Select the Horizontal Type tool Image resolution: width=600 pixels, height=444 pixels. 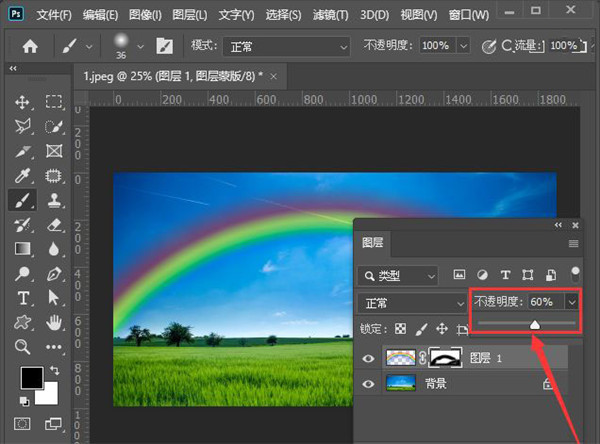[x=23, y=298]
